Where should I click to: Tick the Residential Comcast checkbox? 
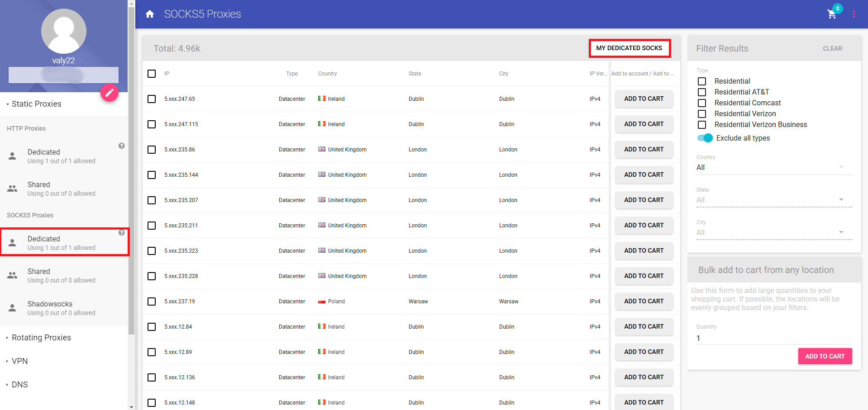click(702, 103)
